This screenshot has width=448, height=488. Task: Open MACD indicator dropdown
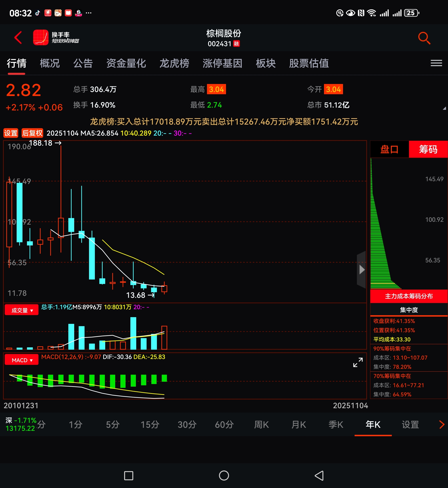(22, 360)
